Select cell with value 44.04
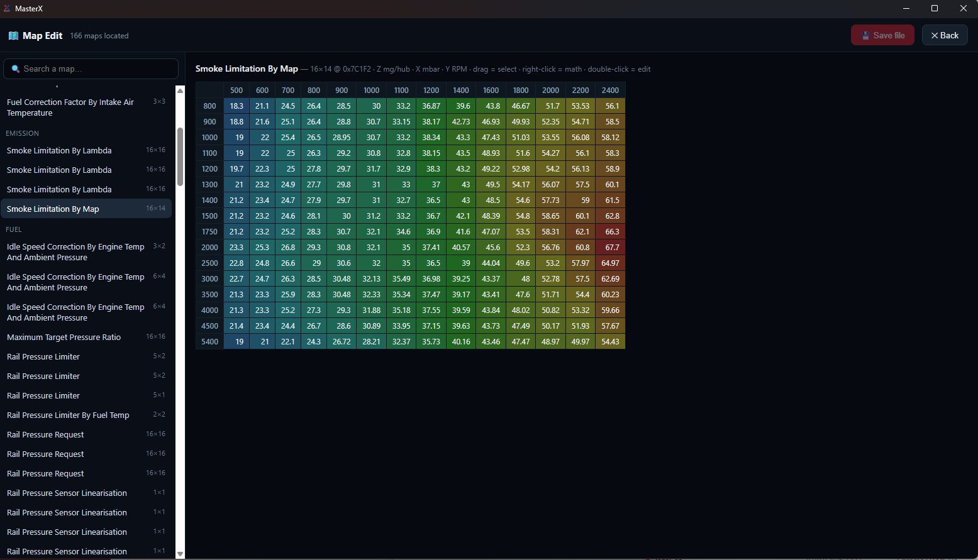Image resolution: width=978 pixels, height=560 pixels. point(491,263)
